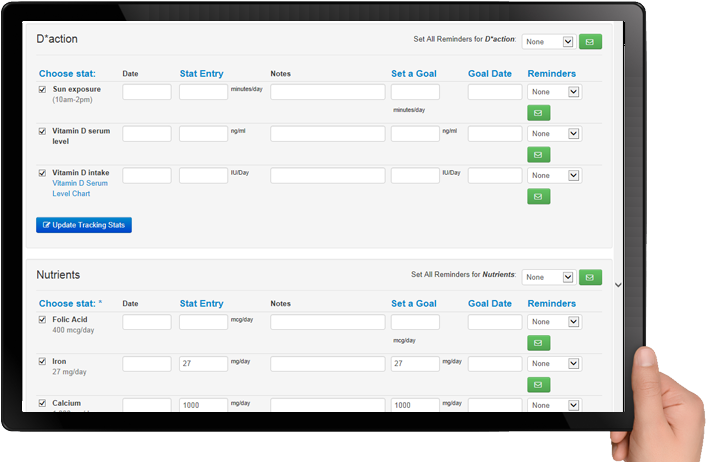Uncheck the Folic Acid checkbox
707x463 pixels.
click(42, 320)
